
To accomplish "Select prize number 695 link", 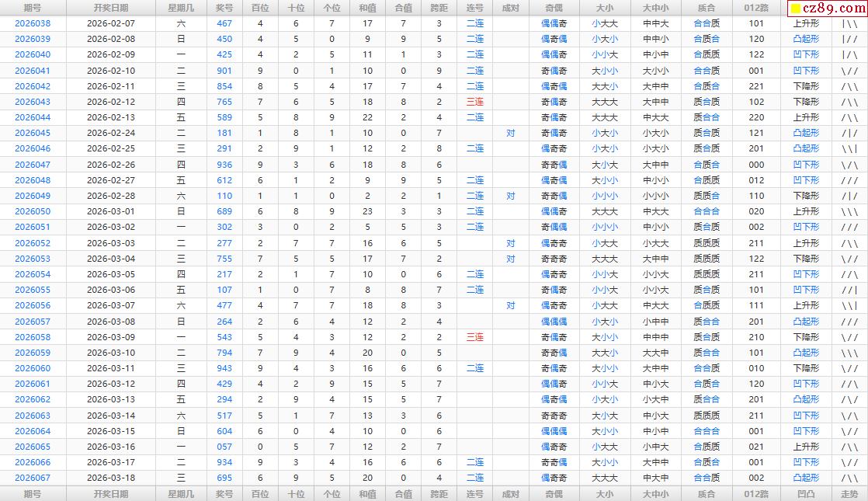I will tap(224, 478).
